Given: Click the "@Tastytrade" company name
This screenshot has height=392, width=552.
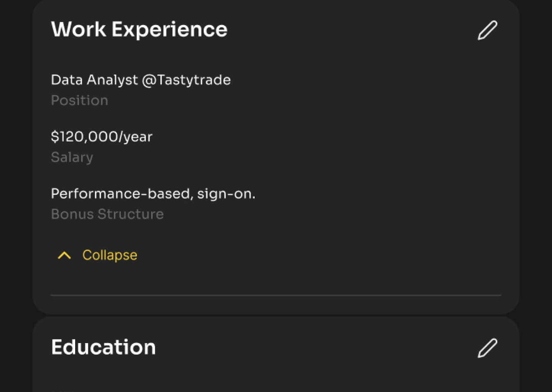Looking at the screenshot, I should click(186, 80).
